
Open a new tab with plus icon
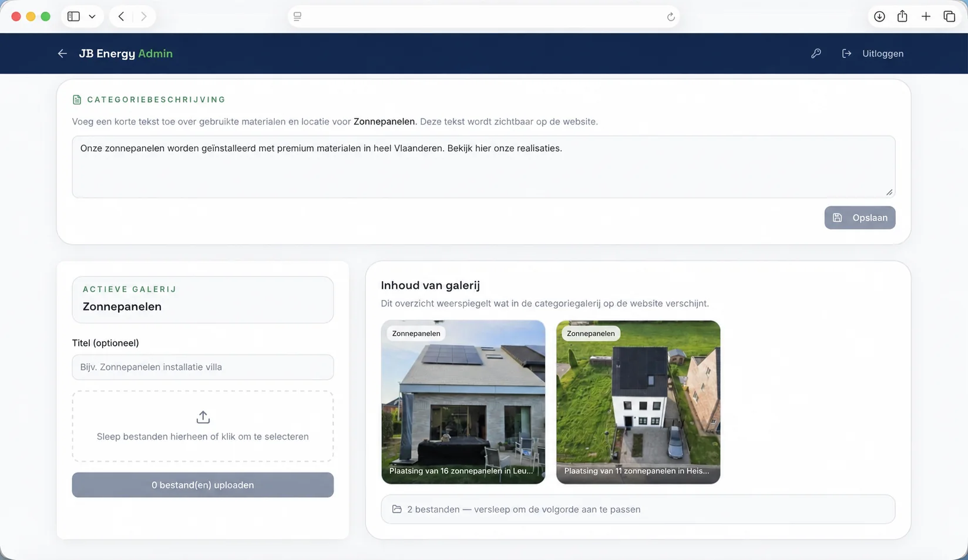coord(926,16)
